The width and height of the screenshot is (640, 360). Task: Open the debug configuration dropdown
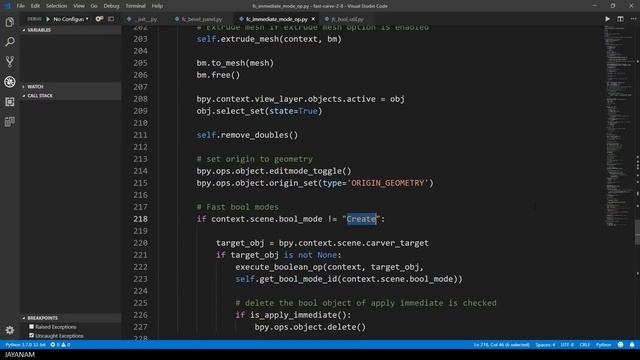(71, 19)
